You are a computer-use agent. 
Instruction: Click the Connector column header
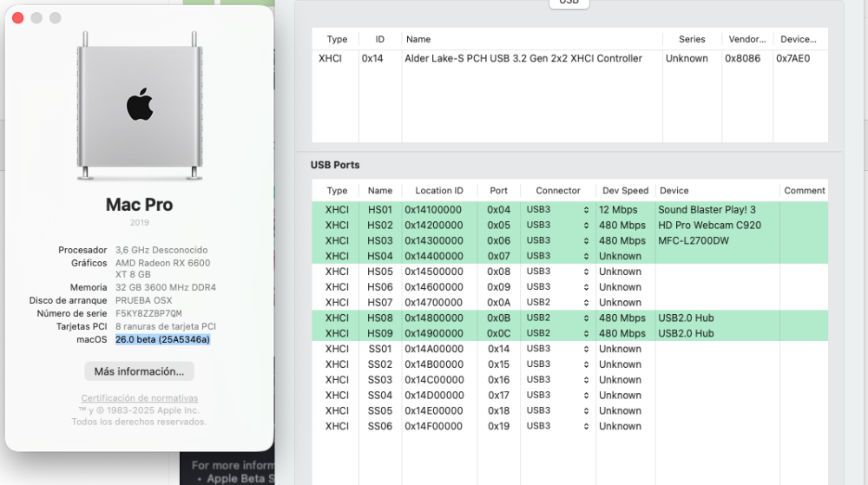(x=557, y=190)
